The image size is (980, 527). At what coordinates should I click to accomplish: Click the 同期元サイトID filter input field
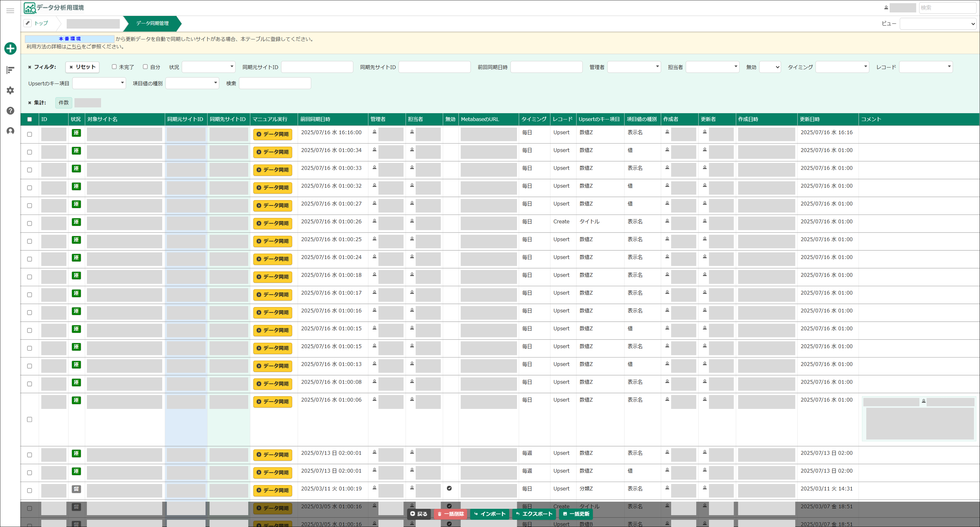pyautogui.click(x=317, y=67)
